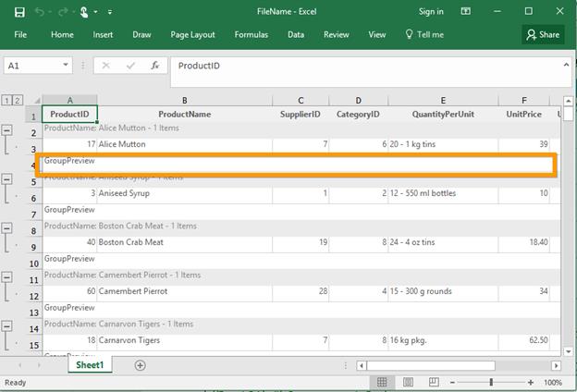Select column C header

[301, 100]
